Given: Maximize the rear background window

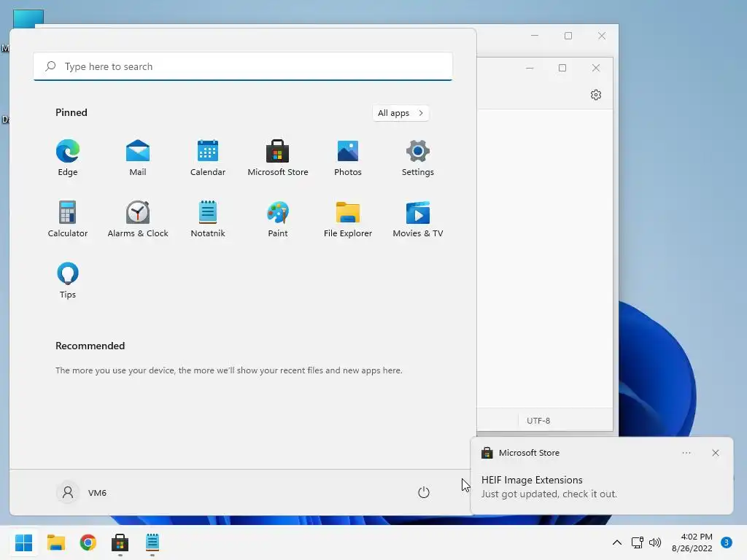Looking at the screenshot, I should (568, 36).
